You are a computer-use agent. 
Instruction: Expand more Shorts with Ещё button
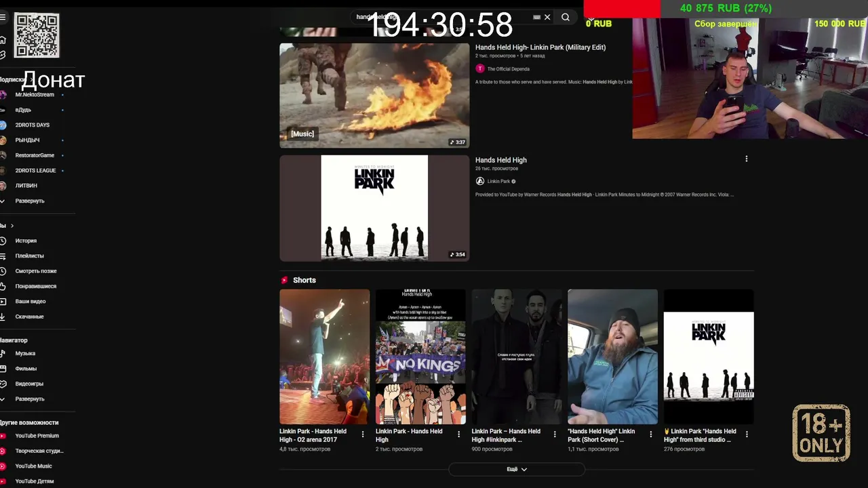(x=517, y=469)
